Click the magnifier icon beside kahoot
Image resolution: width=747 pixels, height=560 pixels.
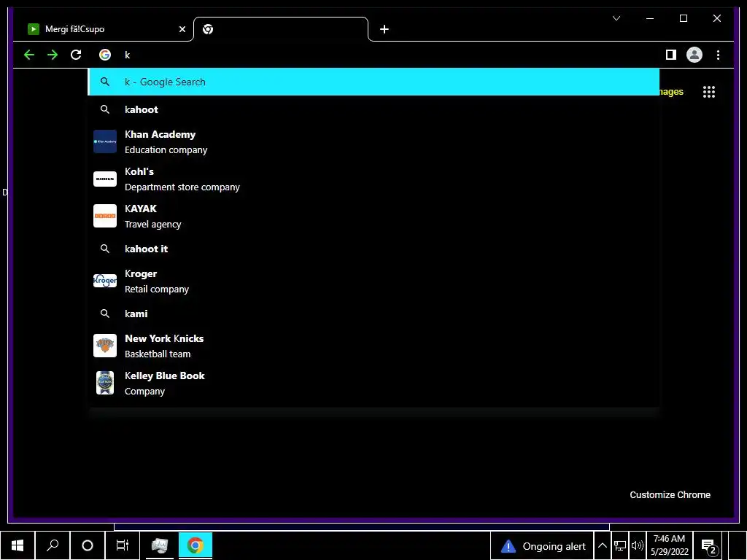tap(105, 109)
